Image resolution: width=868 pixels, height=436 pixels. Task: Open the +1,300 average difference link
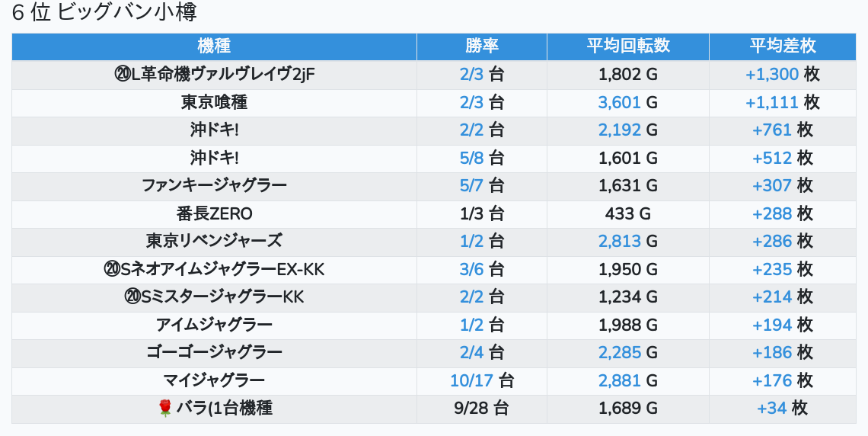(x=772, y=75)
